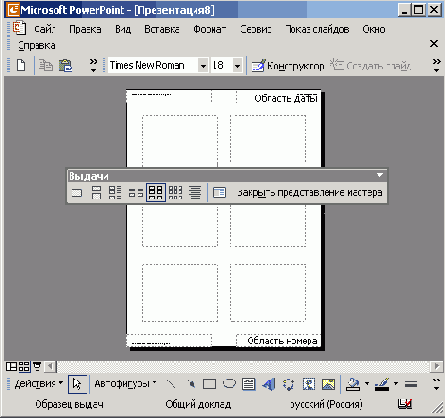Select the one-slide-per-page handout layout
The image size is (445, 418).
click(x=77, y=193)
